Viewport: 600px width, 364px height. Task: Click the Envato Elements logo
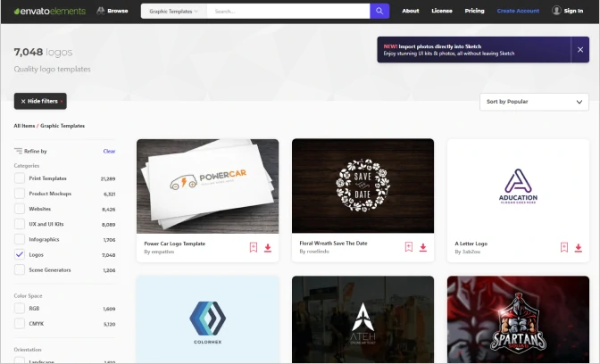pyautogui.click(x=50, y=11)
